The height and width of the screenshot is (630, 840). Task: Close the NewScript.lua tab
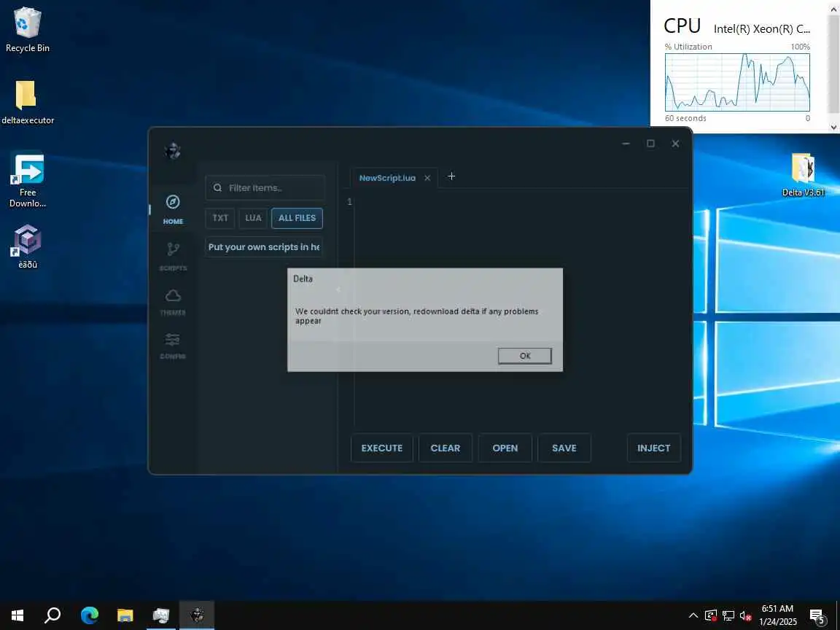[x=427, y=178]
